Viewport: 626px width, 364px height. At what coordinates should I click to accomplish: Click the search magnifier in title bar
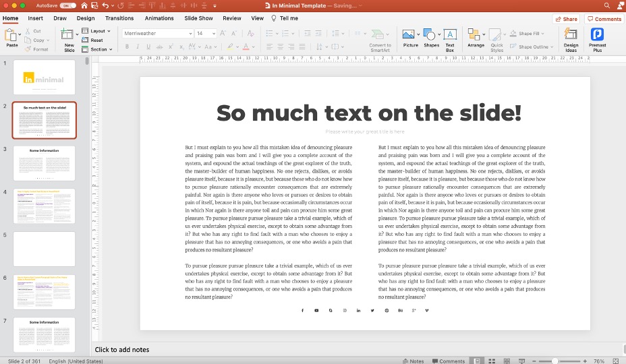click(x=607, y=5)
